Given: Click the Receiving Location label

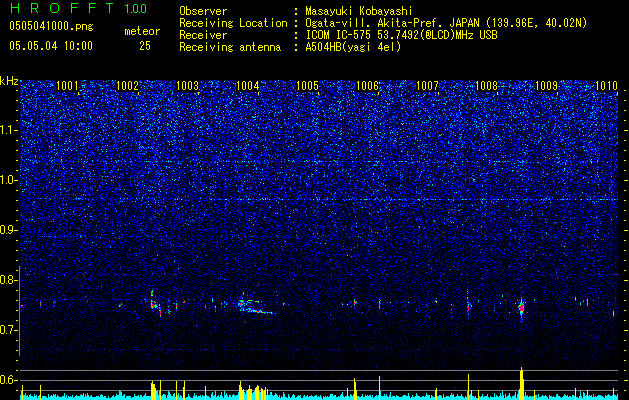Looking at the screenshot, I should coord(233,23).
